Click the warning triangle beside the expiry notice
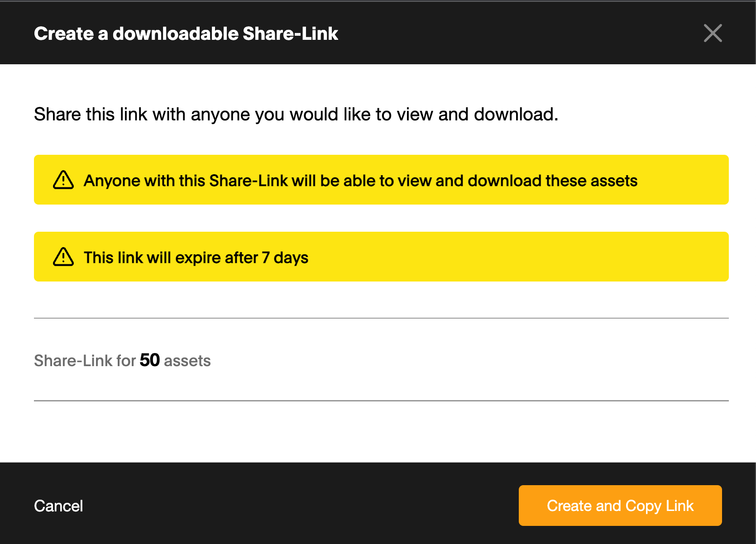This screenshot has height=544, width=756. 63,257
